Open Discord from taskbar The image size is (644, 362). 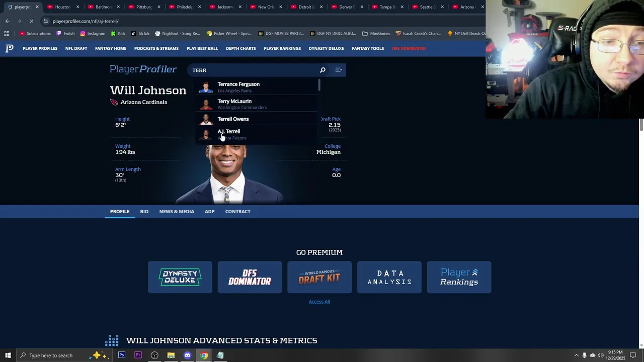click(187, 355)
